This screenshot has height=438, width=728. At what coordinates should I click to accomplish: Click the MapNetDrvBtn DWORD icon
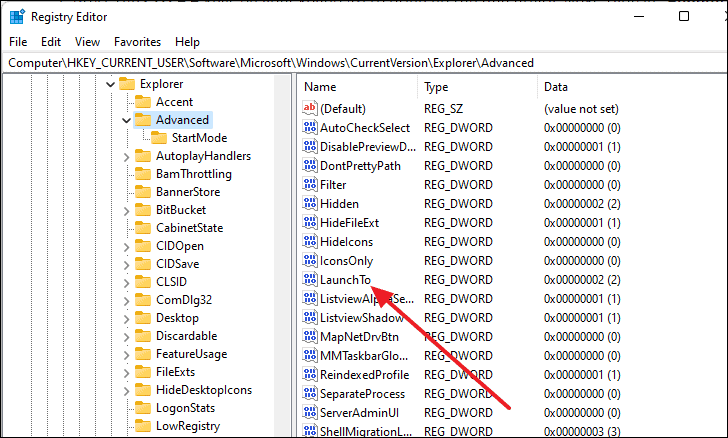310,337
